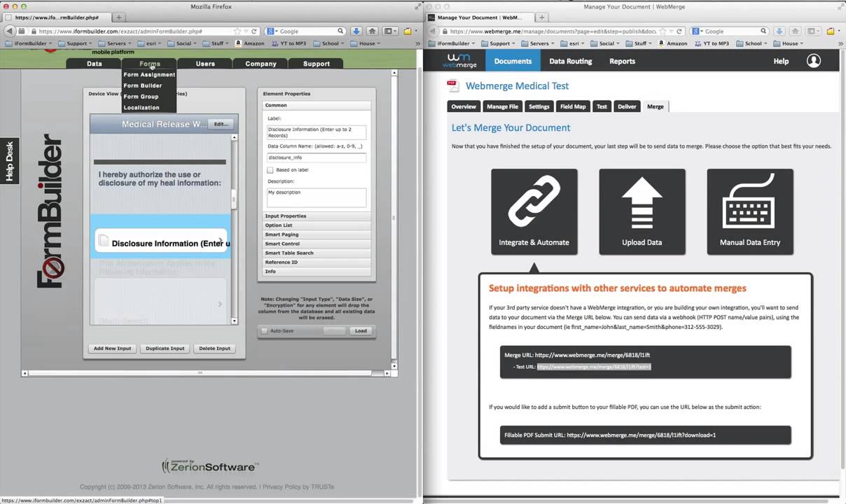846x504 pixels.
Task: Click search magnifier in iFormBuilder window
Action: pyautogui.click(x=340, y=31)
